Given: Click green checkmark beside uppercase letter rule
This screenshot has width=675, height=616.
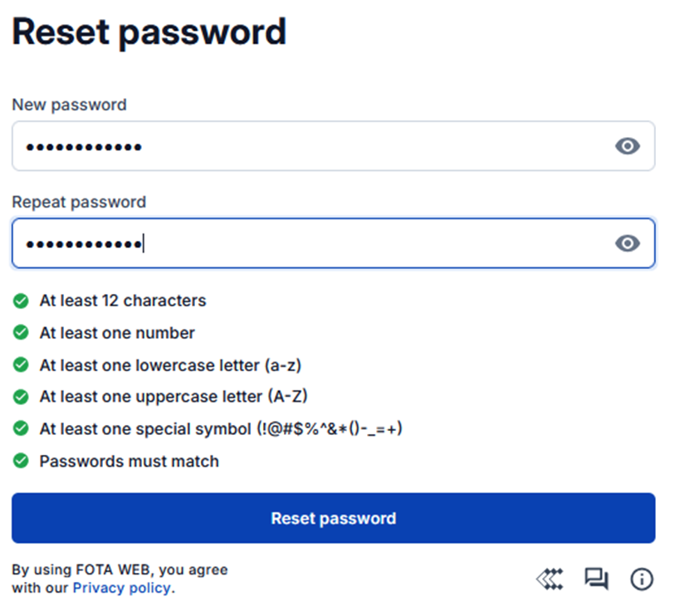Looking at the screenshot, I should tap(21, 397).
